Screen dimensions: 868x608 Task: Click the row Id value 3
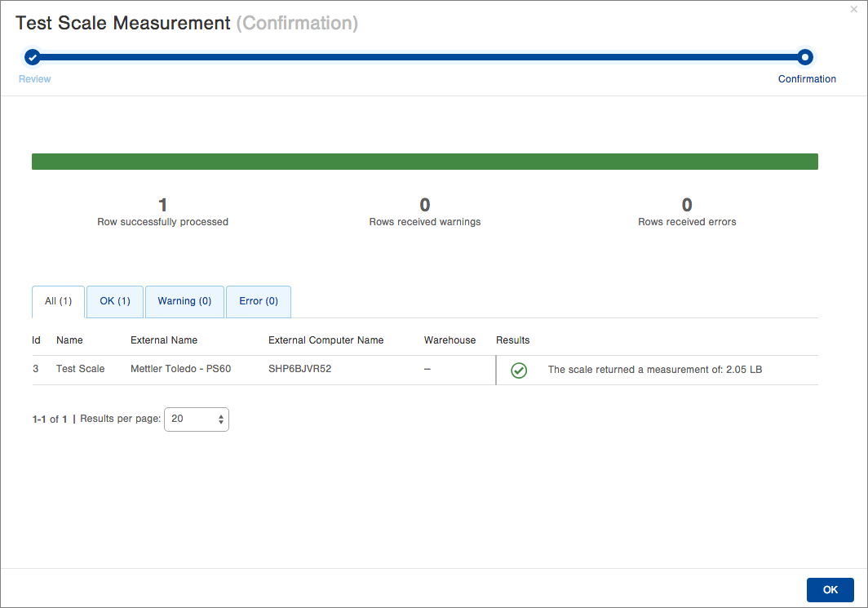coord(35,369)
